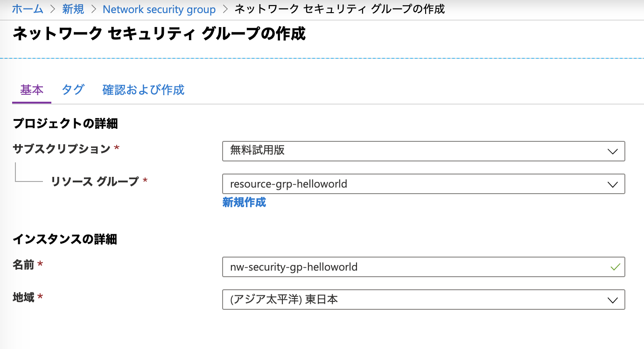The width and height of the screenshot is (644, 349).
Task: Switch to the タグ tab
Action: click(73, 90)
